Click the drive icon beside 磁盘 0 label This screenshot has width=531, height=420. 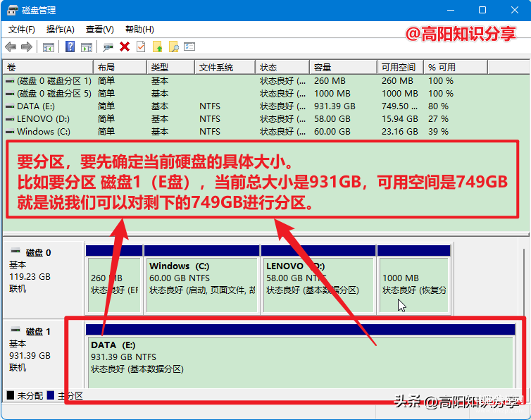[x=15, y=251]
